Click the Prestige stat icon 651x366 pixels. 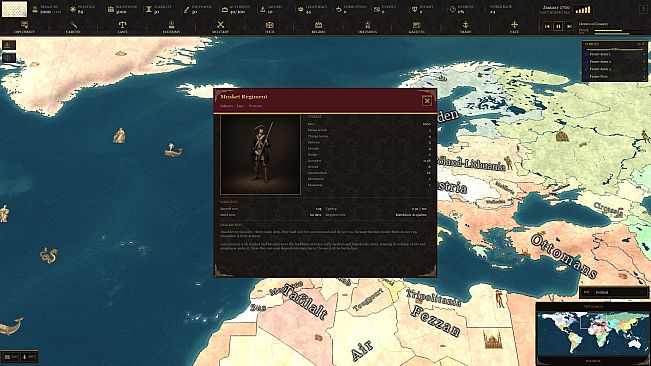[73, 9]
